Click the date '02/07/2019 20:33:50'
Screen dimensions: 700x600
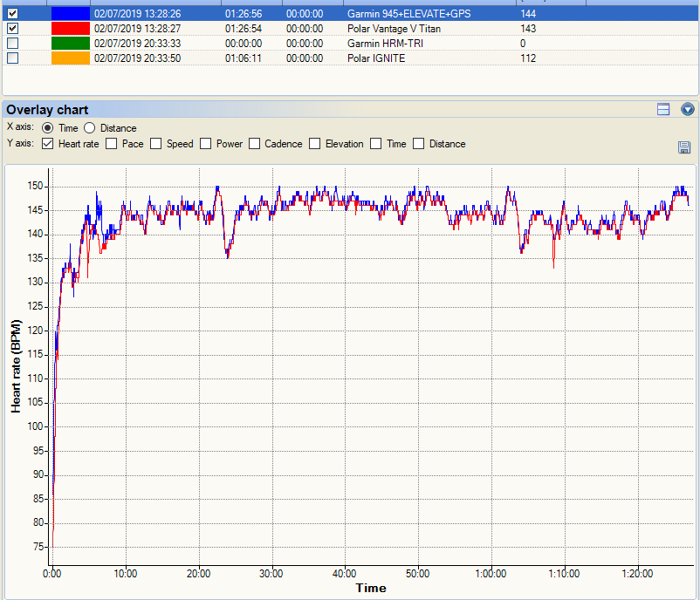pos(138,58)
